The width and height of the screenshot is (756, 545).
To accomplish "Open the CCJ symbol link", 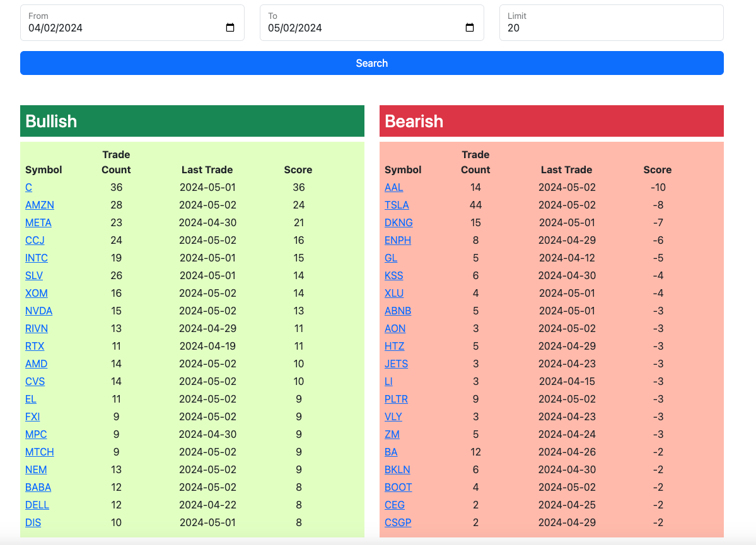I will tap(35, 241).
